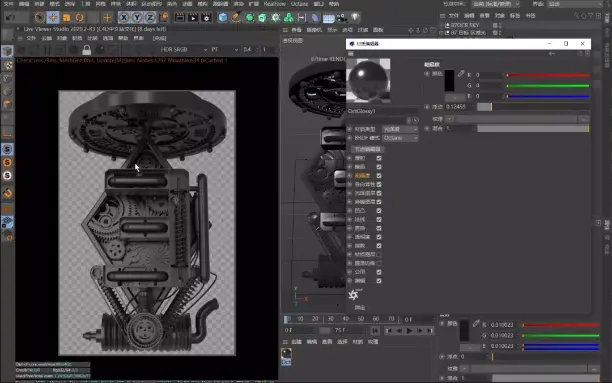Image resolution: width=612 pixels, height=383 pixels.
Task: Jump to the end of the animation
Action: point(430,331)
